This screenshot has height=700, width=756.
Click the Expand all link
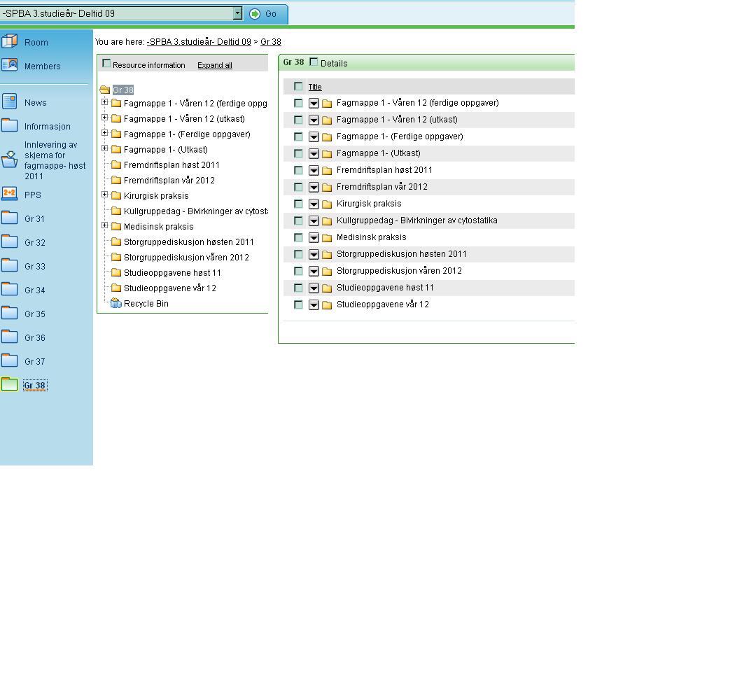pyautogui.click(x=215, y=65)
